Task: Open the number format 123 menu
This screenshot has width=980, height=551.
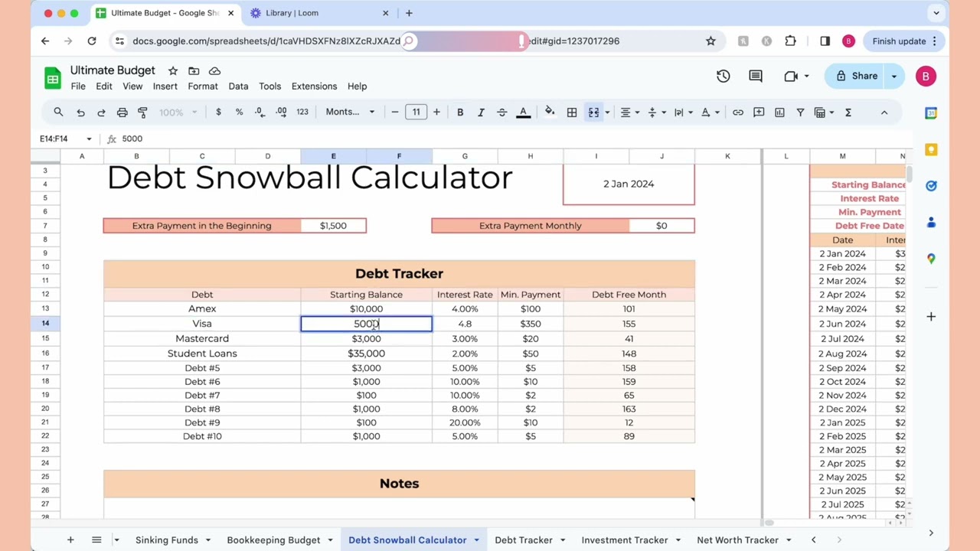Action: pyautogui.click(x=302, y=112)
